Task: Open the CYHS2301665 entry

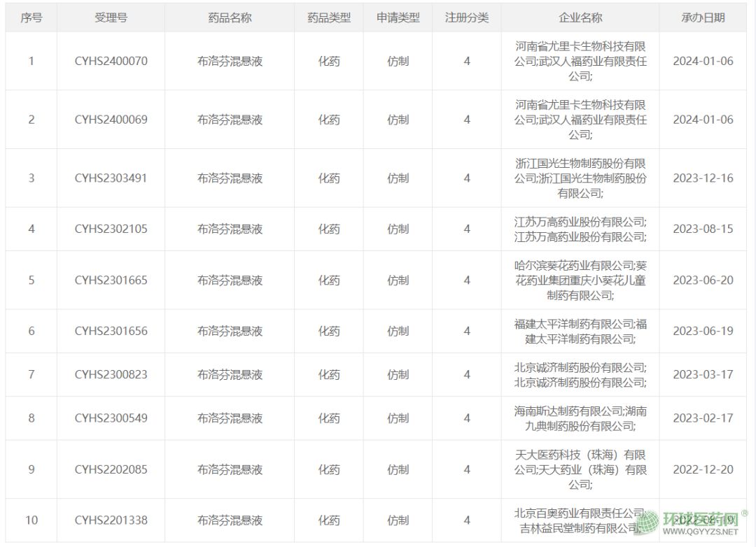Action: coord(111,280)
